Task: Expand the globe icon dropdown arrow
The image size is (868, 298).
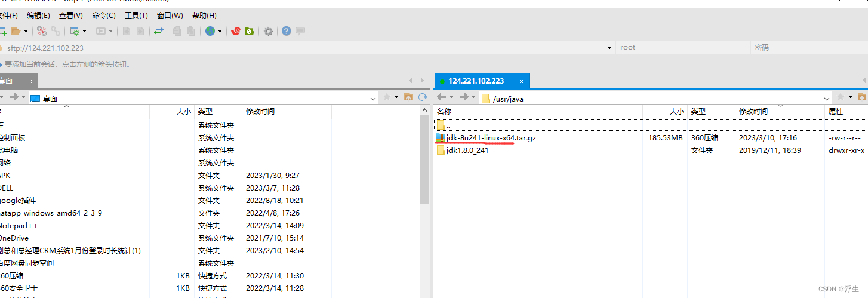Action: 220,31
